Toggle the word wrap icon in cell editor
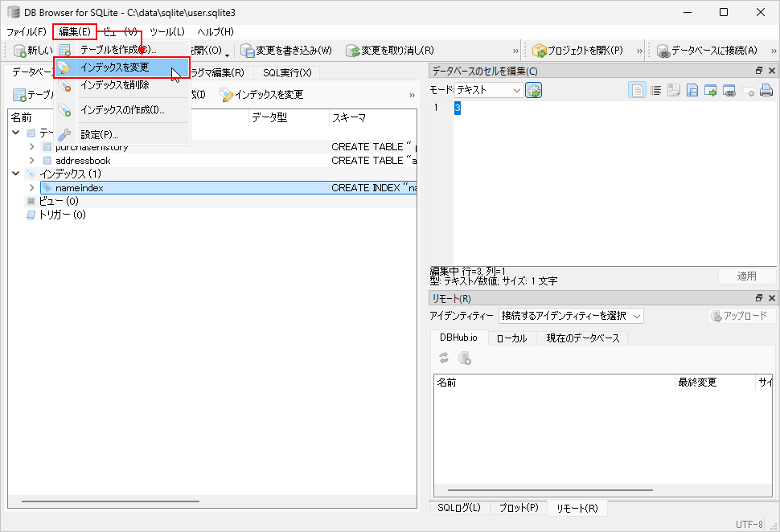This screenshot has height=532, width=780. (x=655, y=91)
